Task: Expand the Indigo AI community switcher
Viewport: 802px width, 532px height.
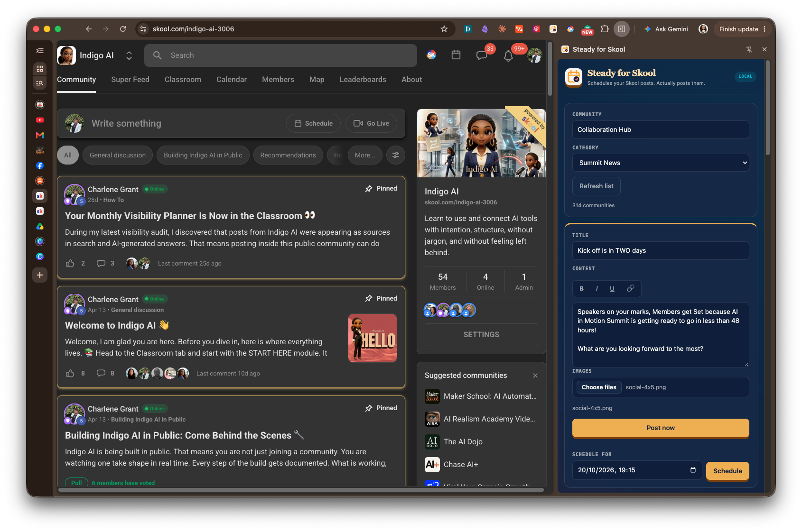Action: click(129, 55)
